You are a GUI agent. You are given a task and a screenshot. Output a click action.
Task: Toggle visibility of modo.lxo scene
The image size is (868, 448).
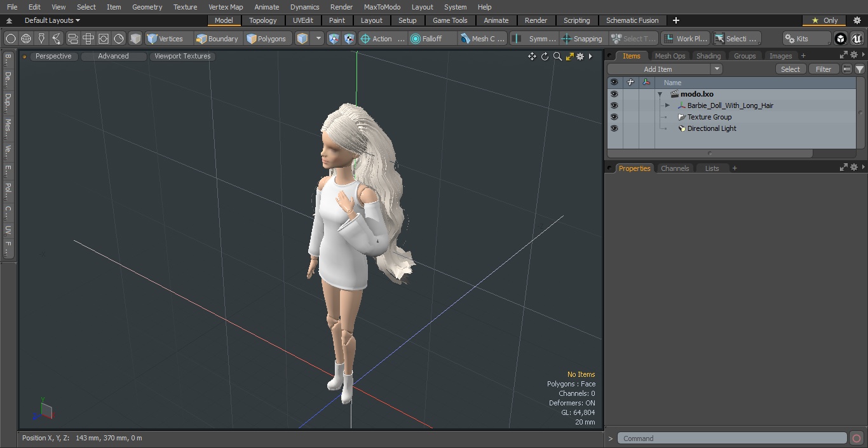click(614, 94)
